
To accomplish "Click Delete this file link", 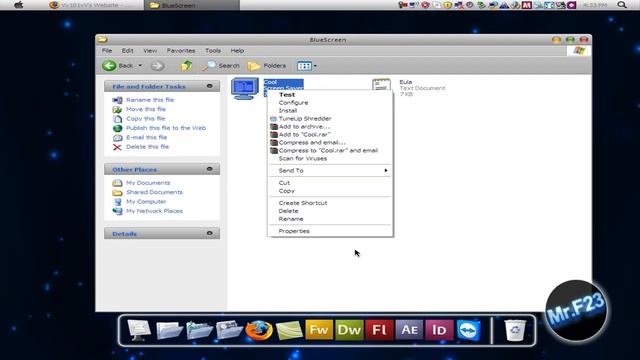I will [147, 147].
